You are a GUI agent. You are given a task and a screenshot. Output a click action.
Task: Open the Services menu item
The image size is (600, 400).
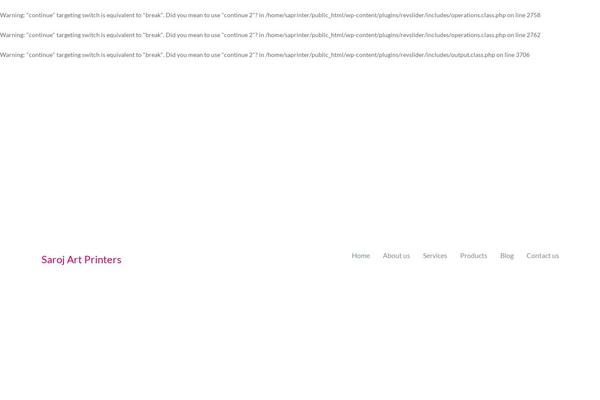[435, 256]
